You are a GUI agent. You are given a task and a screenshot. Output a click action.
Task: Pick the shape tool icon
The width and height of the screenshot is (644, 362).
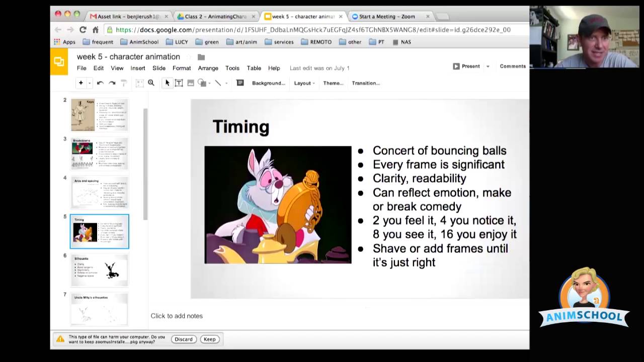click(x=201, y=83)
